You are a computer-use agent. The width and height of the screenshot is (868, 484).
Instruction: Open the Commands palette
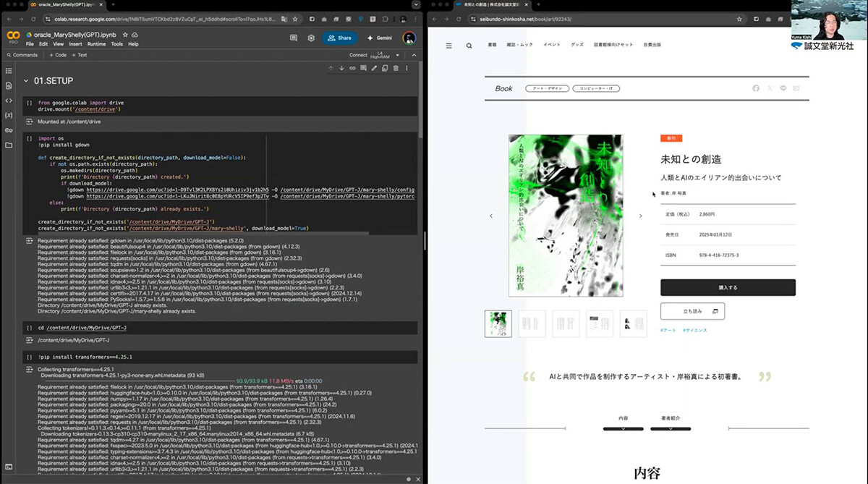[21, 55]
